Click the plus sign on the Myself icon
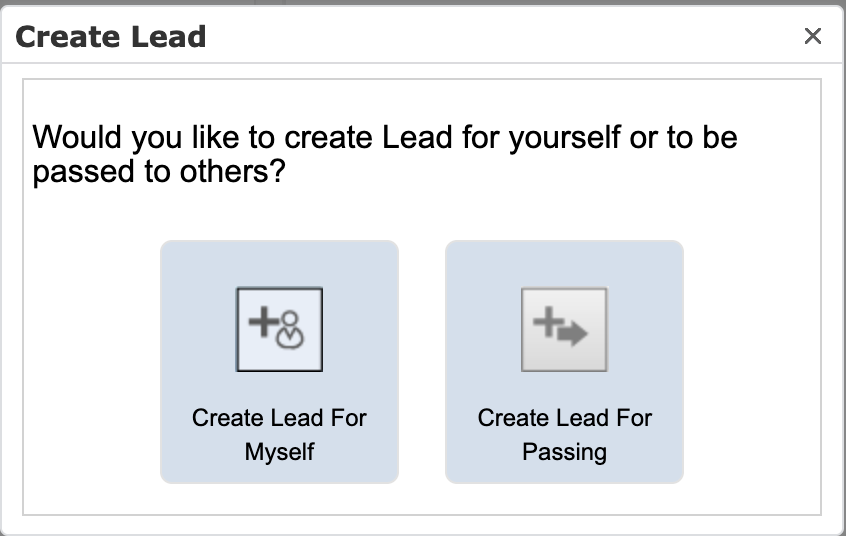The image size is (846, 536). coord(263,322)
